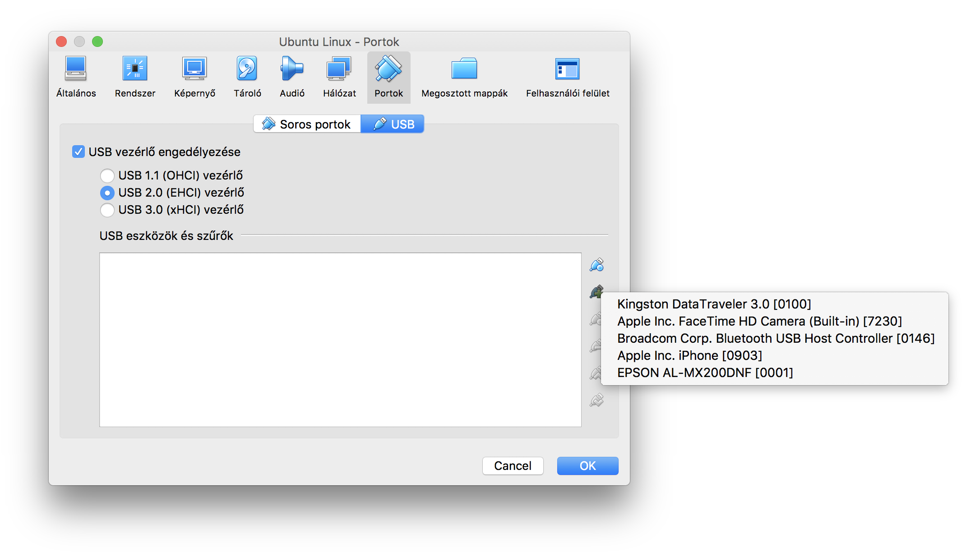Click the edit USB filter icon
This screenshot has width=980, height=552.
point(596,319)
